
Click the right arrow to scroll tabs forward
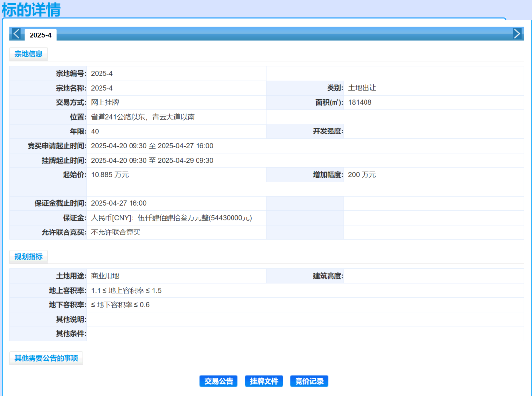[x=517, y=33]
